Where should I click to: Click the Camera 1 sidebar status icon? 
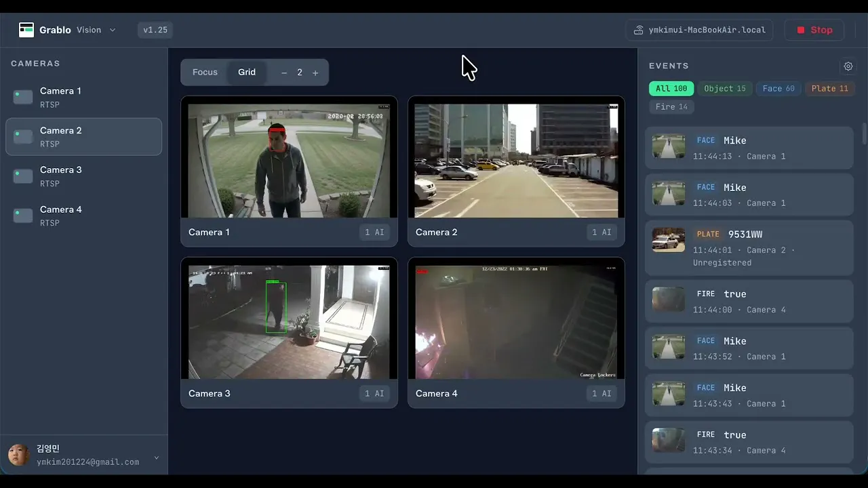23,97
